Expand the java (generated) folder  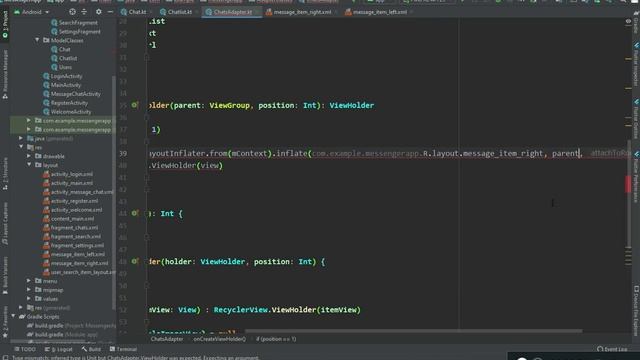21,138
